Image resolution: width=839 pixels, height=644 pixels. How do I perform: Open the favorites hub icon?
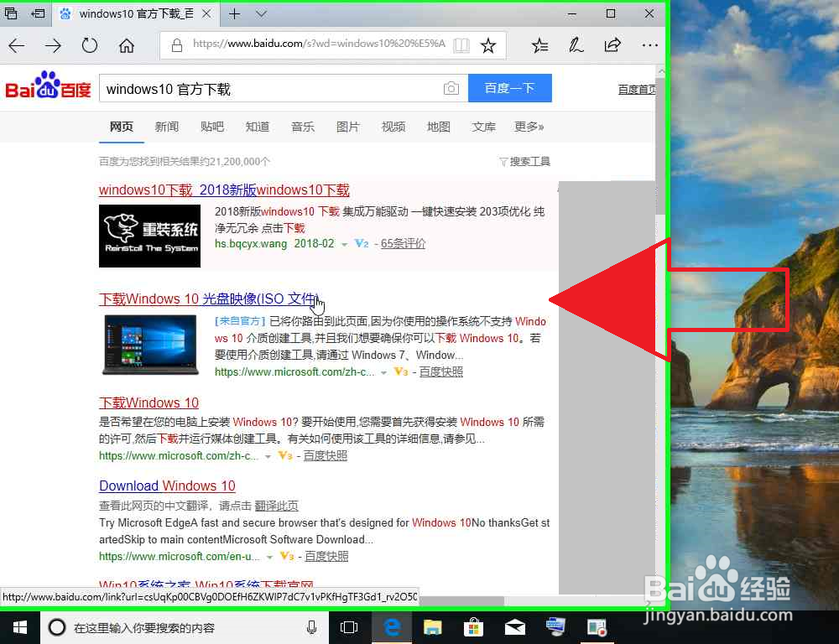[x=539, y=46]
